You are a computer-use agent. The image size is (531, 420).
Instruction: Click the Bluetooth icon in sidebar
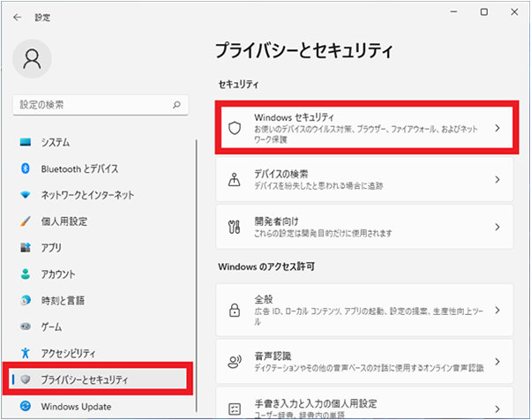point(26,169)
